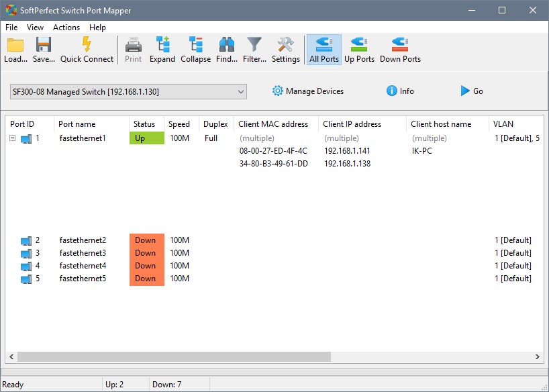Close the Switch Port Mapper window

tap(532, 10)
